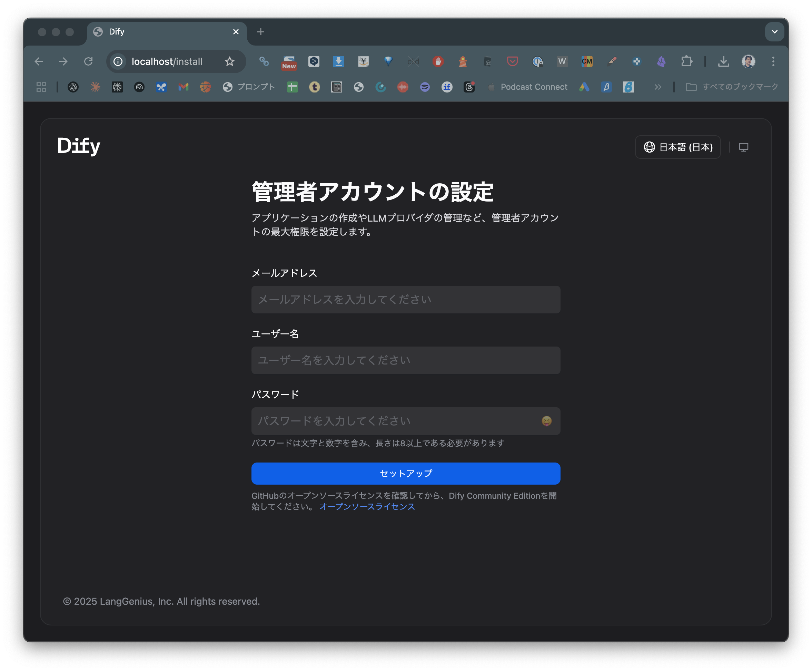Open the yen symbol extension

coord(363,61)
